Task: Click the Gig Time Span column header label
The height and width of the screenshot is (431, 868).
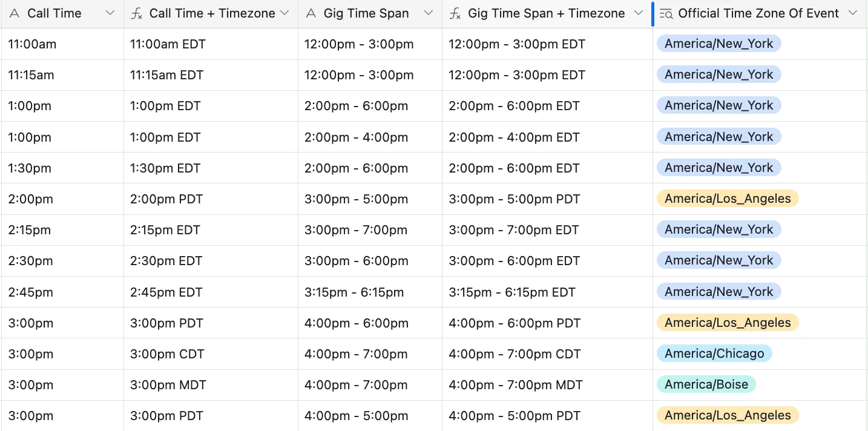Action: [366, 13]
